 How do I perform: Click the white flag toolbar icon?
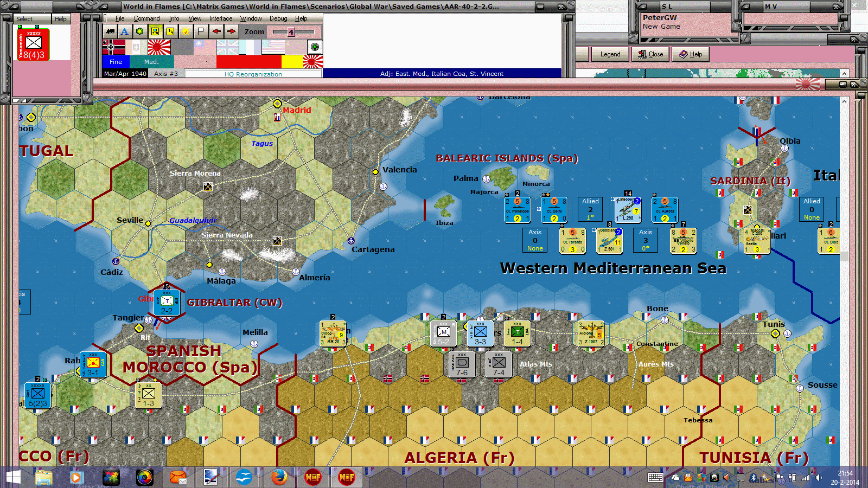201,31
